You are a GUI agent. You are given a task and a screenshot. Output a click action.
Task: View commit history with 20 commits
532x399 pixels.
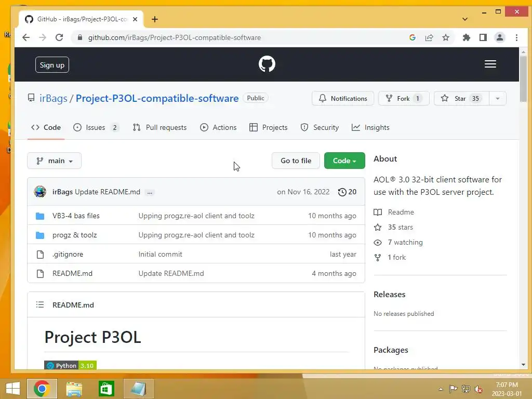point(347,192)
